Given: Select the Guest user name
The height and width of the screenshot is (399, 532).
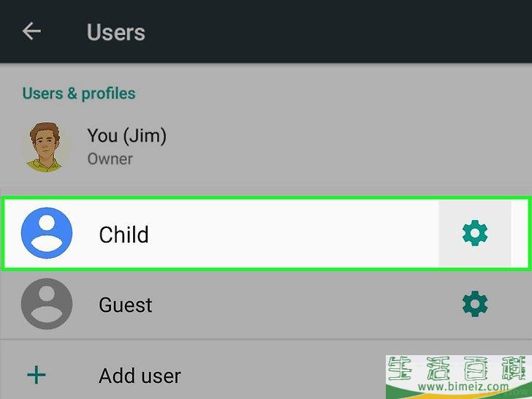Looking at the screenshot, I should pyautogui.click(x=125, y=305).
